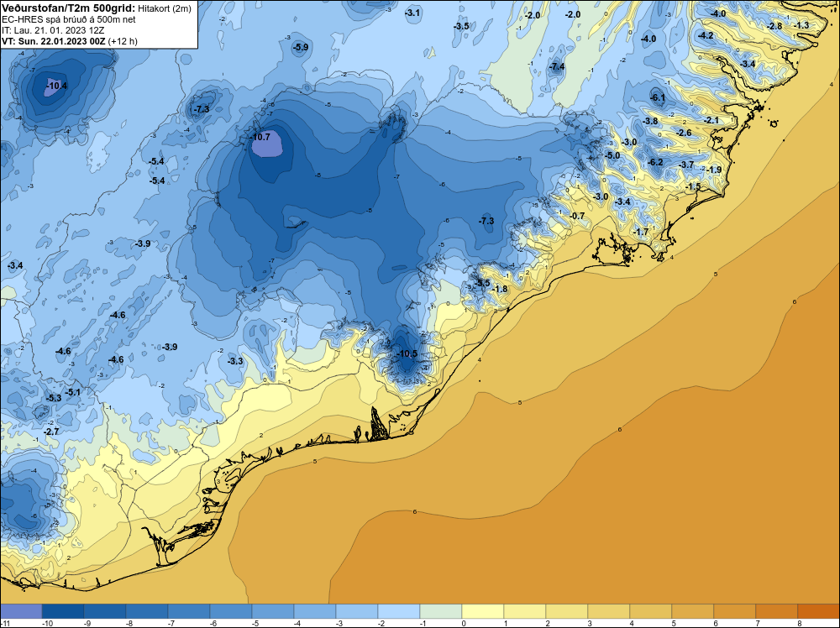Click the legend swatch between 6 and 7
This screenshot has height=628, width=840.
point(734,611)
